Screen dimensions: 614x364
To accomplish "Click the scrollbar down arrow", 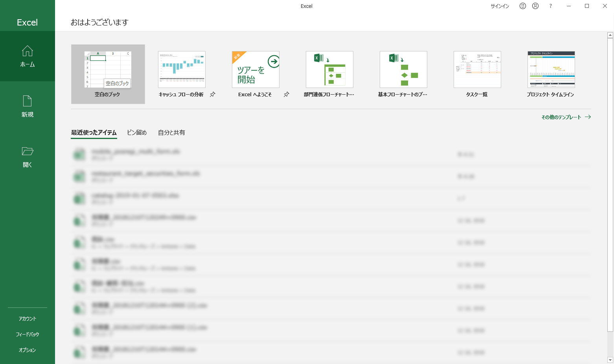I will pos(610,360).
